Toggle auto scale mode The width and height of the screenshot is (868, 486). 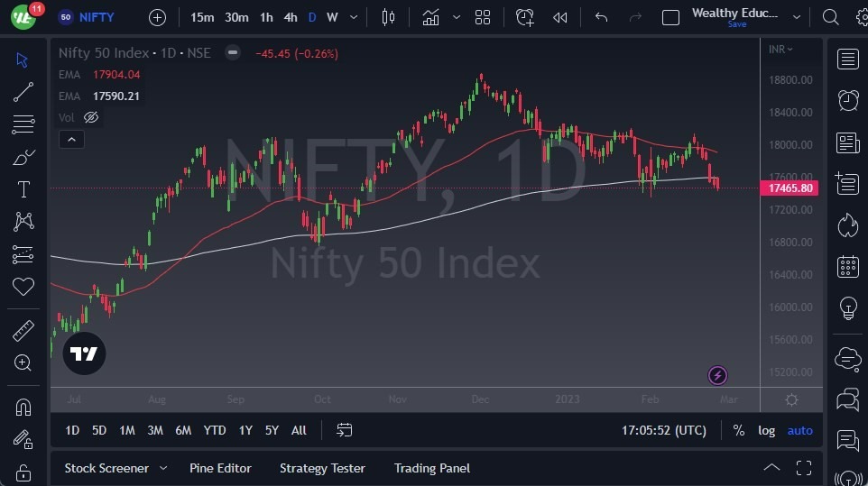[x=800, y=430]
